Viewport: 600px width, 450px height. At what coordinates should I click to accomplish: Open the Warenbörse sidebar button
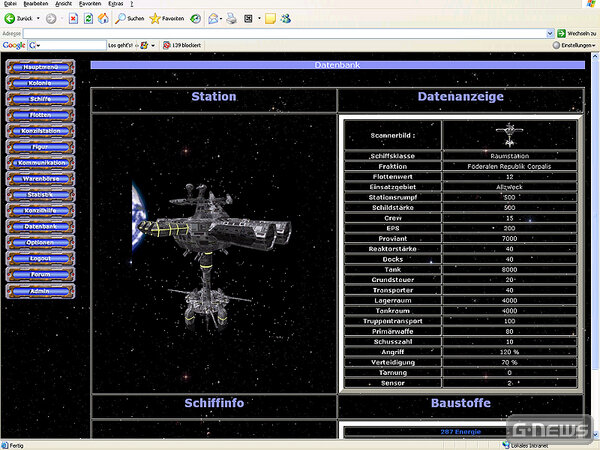click(x=41, y=179)
